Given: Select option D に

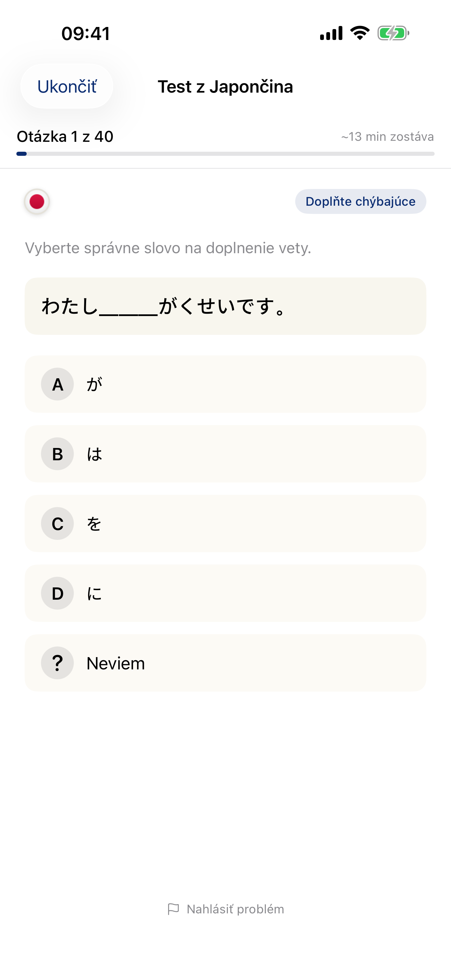Looking at the screenshot, I should coord(225,593).
